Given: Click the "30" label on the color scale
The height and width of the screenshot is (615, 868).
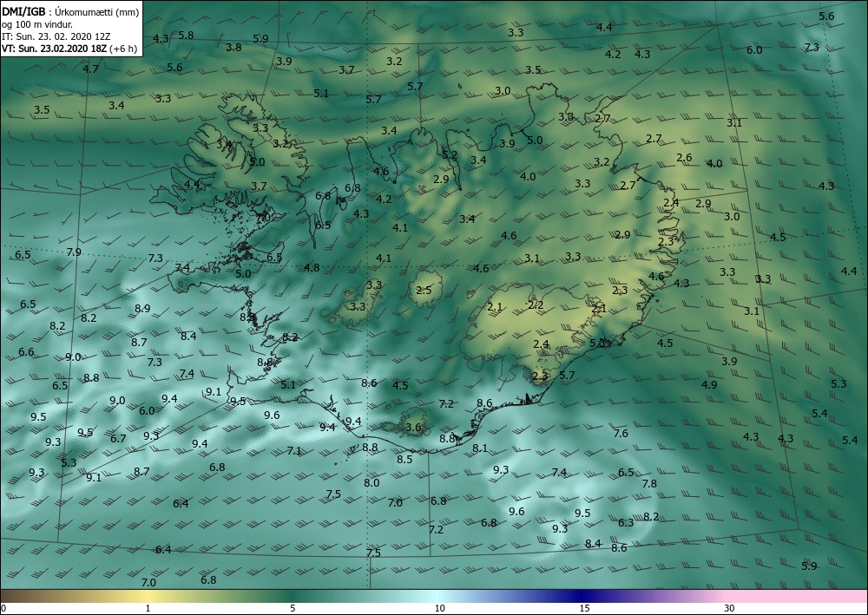Looking at the screenshot, I should (730, 608).
